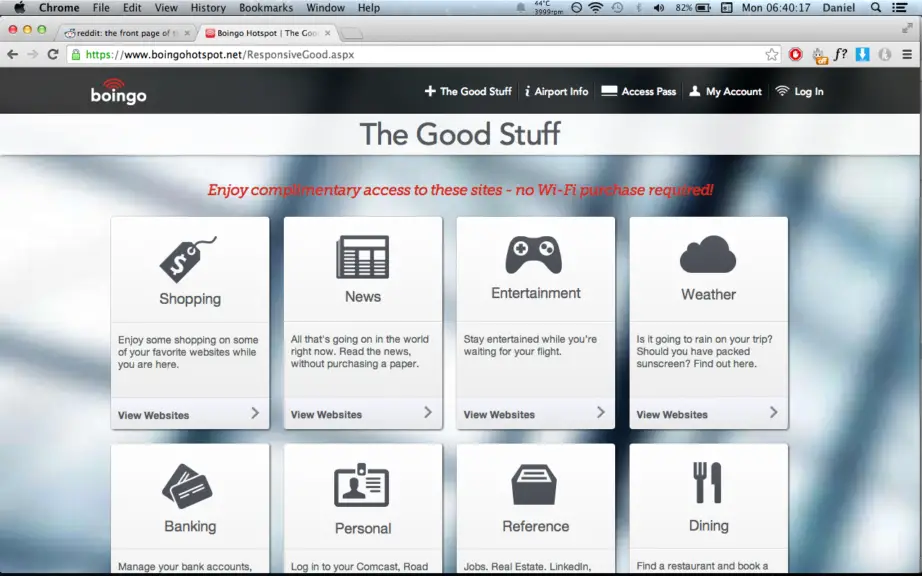This screenshot has height=576, width=922.
Task: Click the Dining fork and knife icon
Action: tap(707, 482)
